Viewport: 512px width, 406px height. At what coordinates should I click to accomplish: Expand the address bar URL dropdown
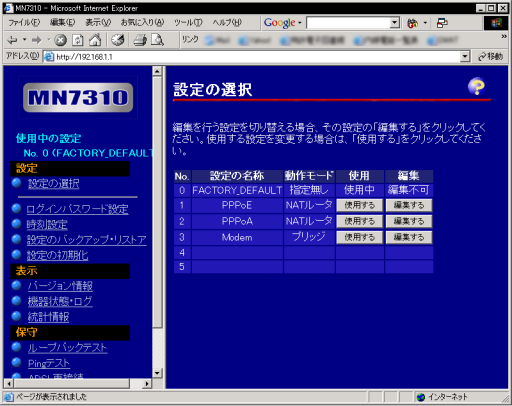465,57
